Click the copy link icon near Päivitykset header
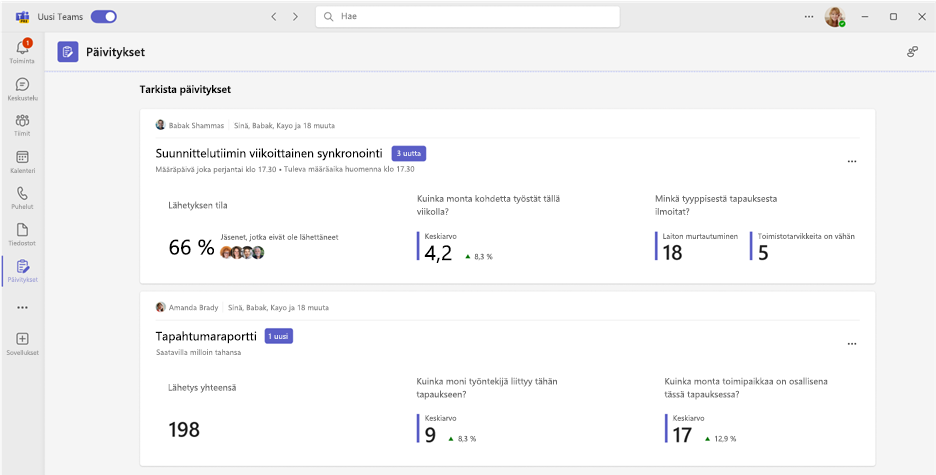The width and height of the screenshot is (936, 475). click(x=912, y=52)
